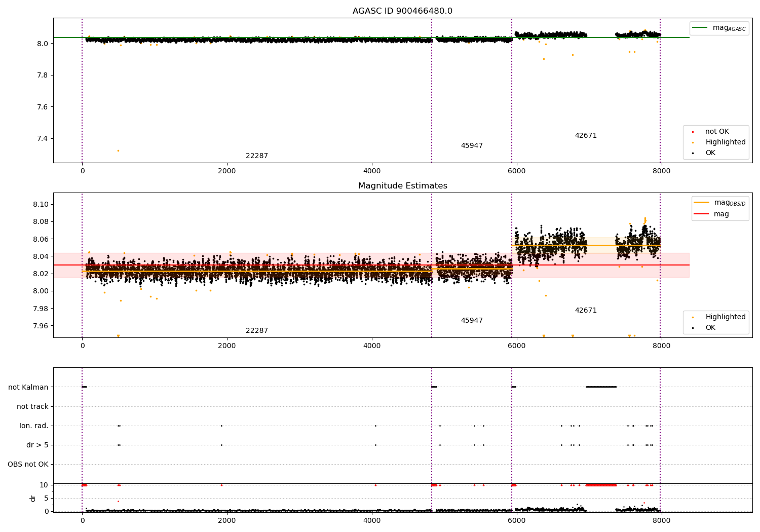760x532 pixels.
Task: Click the title "AGASC ID 900466480.0"
Action: pyautogui.click(x=402, y=11)
